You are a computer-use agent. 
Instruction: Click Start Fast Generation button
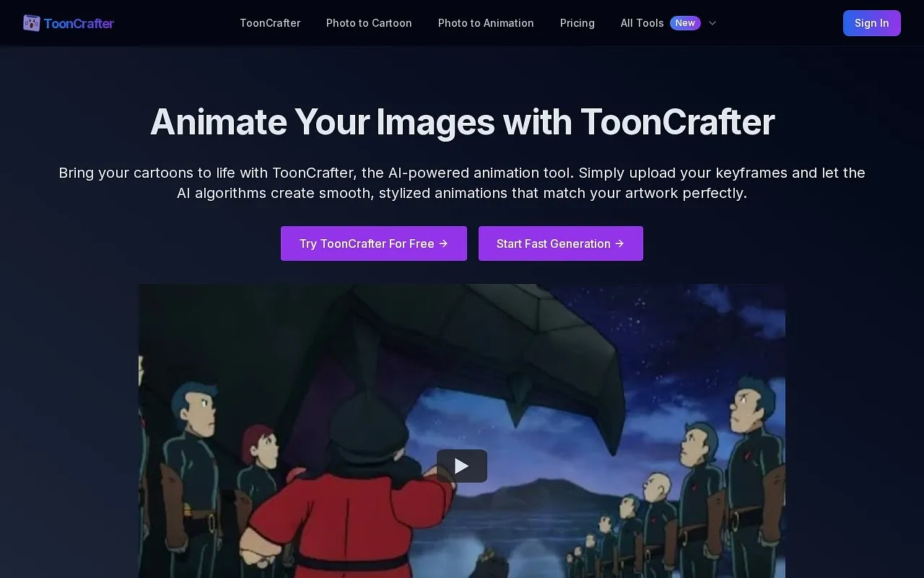[561, 243]
